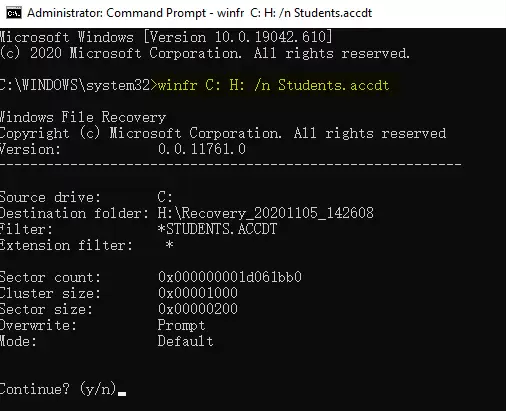Click the blinking cursor after (y/n)
This screenshot has height=411, width=507.
(122, 394)
